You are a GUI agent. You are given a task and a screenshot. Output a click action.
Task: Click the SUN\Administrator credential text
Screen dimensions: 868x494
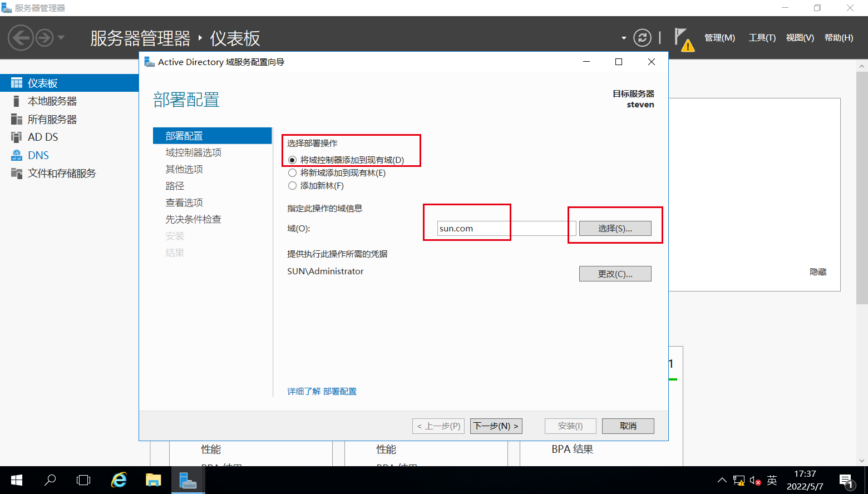325,271
